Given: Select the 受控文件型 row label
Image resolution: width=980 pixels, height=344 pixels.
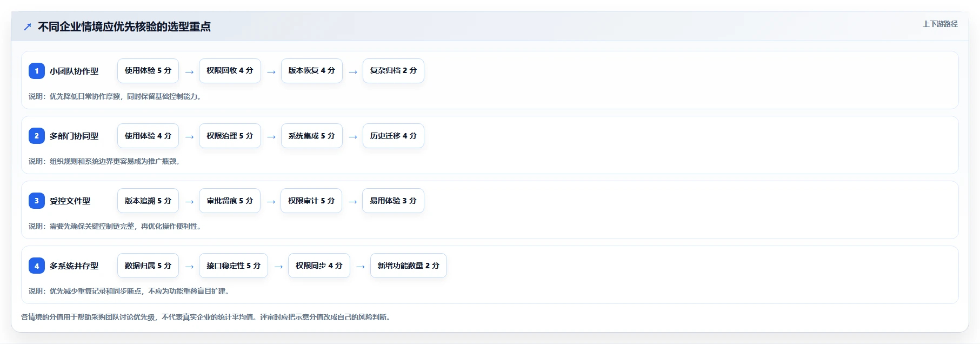Looking at the screenshot, I should 70,201.
